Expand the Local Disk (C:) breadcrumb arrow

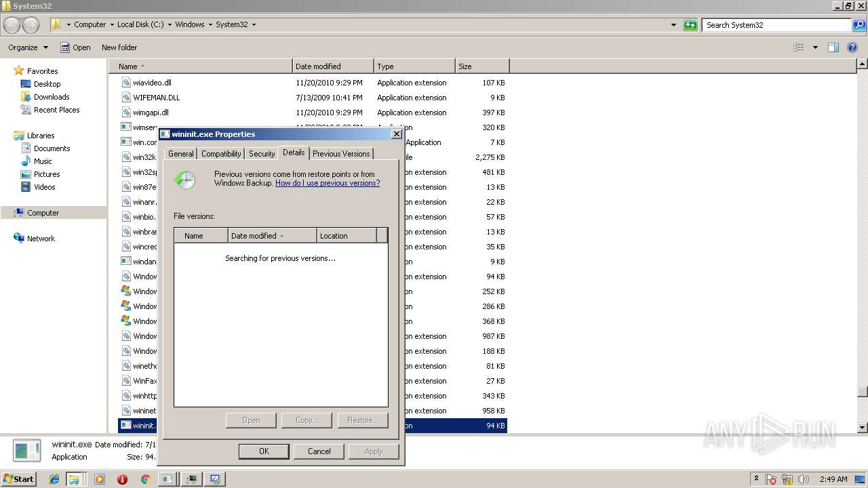pyautogui.click(x=170, y=25)
